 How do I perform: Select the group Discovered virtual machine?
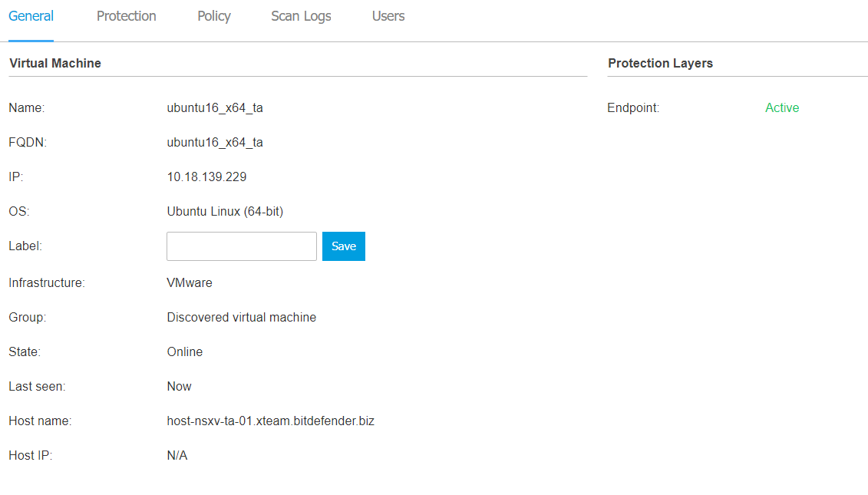pos(241,317)
